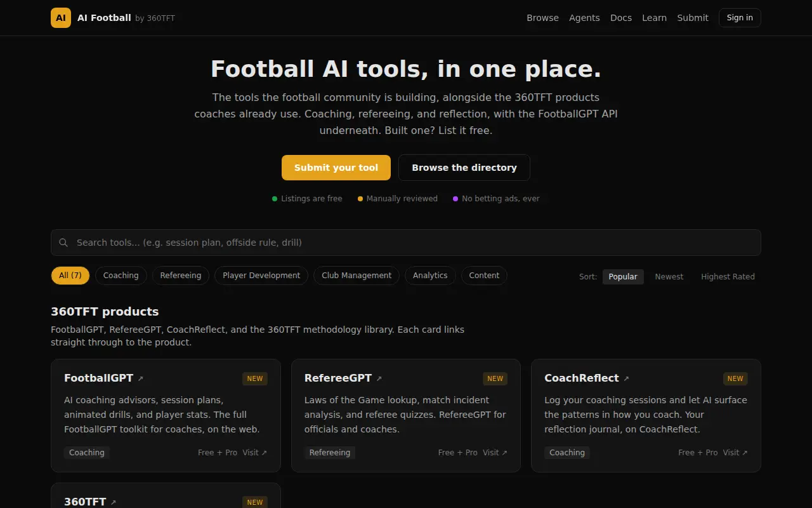Open the RefereeGPT card title
The height and width of the screenshot is (508, 812).
338,378
